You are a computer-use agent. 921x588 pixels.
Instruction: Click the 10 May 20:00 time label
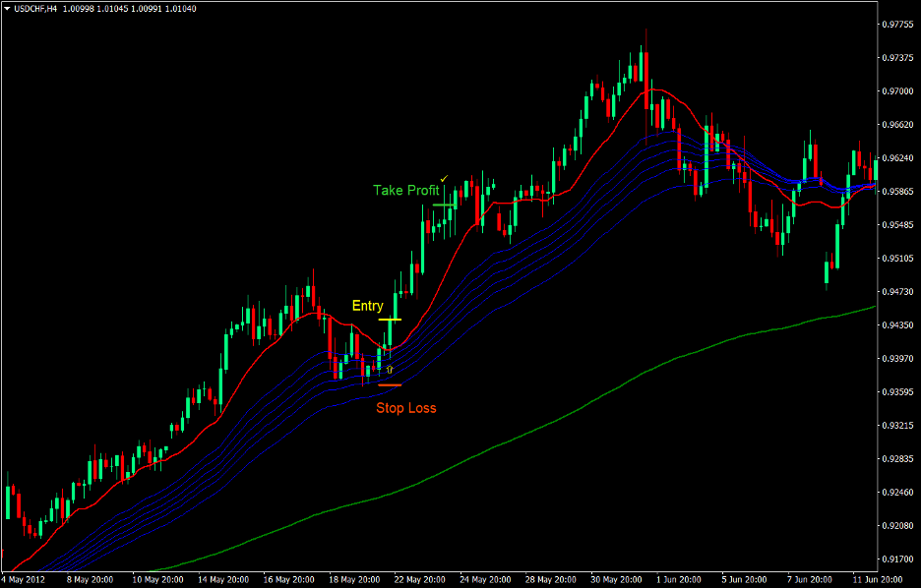156,580
